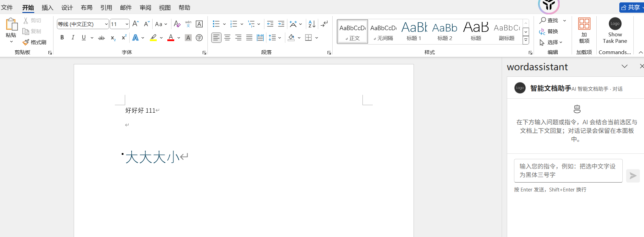Screen dimensions: 644x237
Task: Align text to the left
Action: click(216, 38)
